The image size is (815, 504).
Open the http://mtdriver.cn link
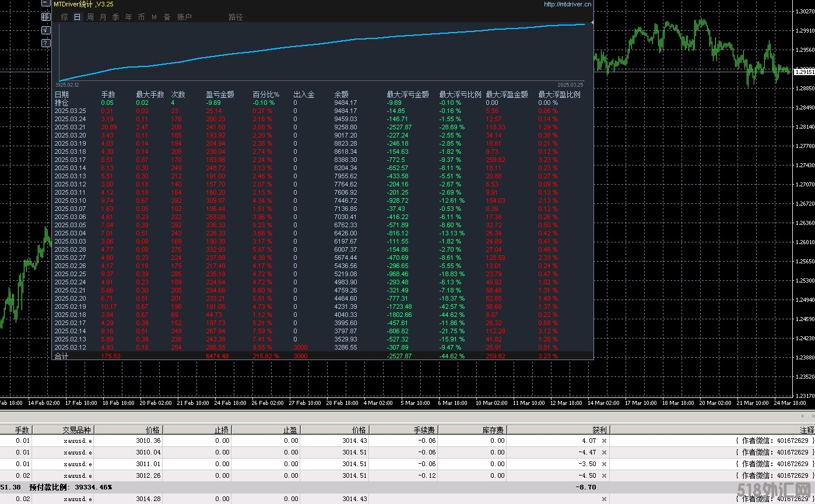(567, 4)
